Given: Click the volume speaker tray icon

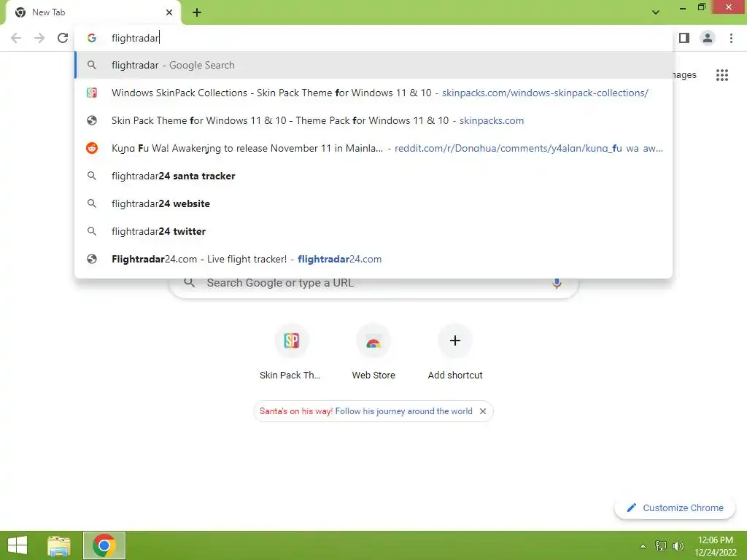Looking at the screenshot, I should pos(678,545).
